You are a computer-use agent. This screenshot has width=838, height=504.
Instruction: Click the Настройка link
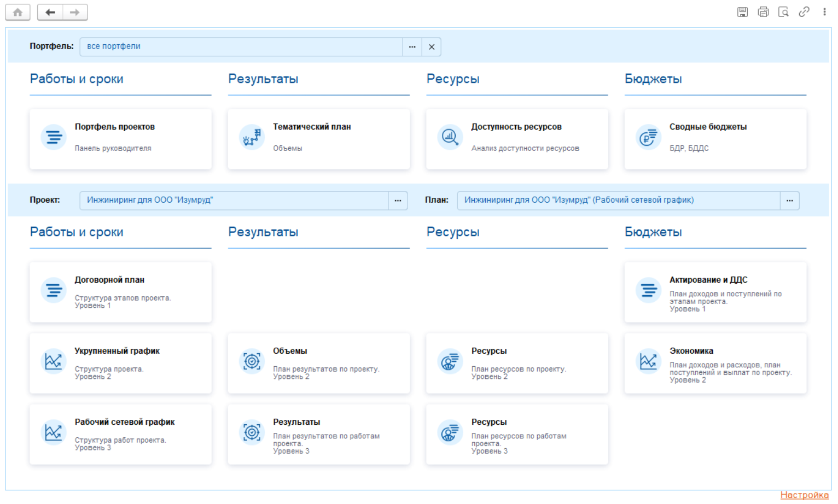coord(804,495)
